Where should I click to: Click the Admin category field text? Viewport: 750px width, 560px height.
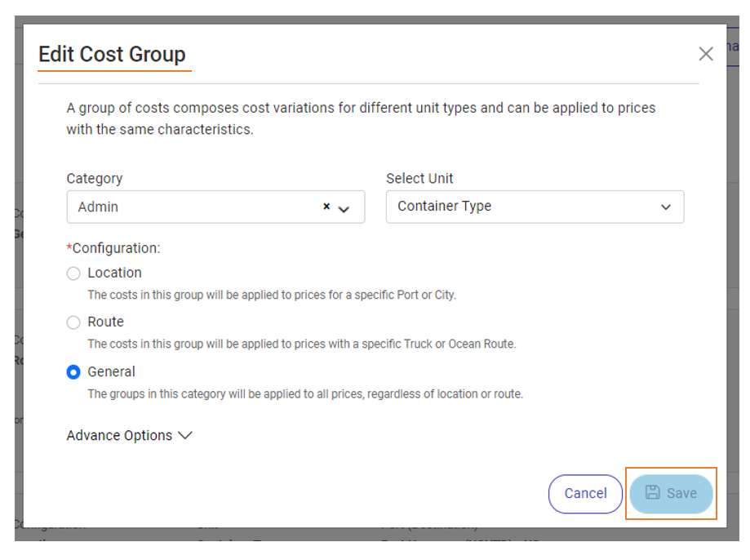point(98,207)
